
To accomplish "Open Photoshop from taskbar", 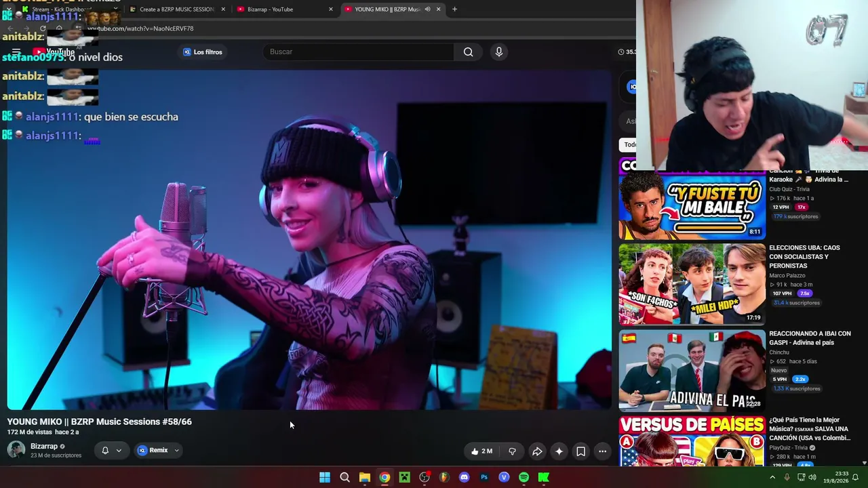I will 484,478.
